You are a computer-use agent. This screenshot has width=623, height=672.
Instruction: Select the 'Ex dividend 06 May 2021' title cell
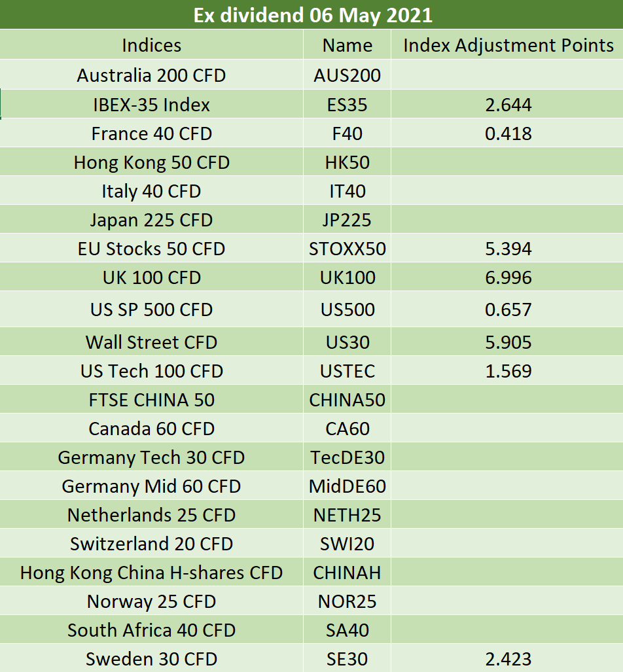311,14
